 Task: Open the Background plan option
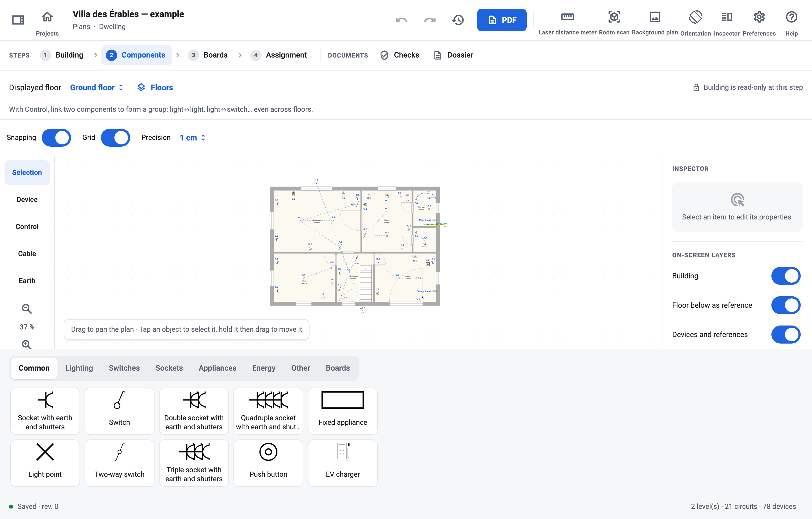pyautogui.click(x=654, y=23)
